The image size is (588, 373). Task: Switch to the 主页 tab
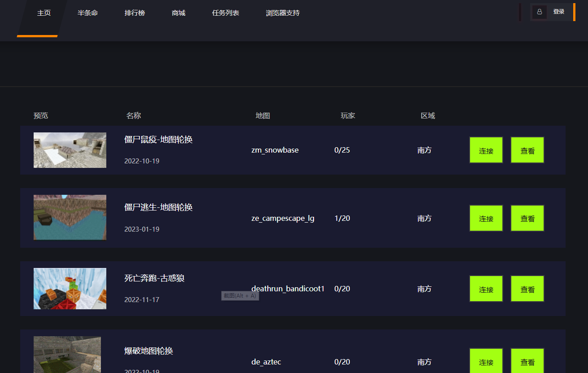coord(44,13)
